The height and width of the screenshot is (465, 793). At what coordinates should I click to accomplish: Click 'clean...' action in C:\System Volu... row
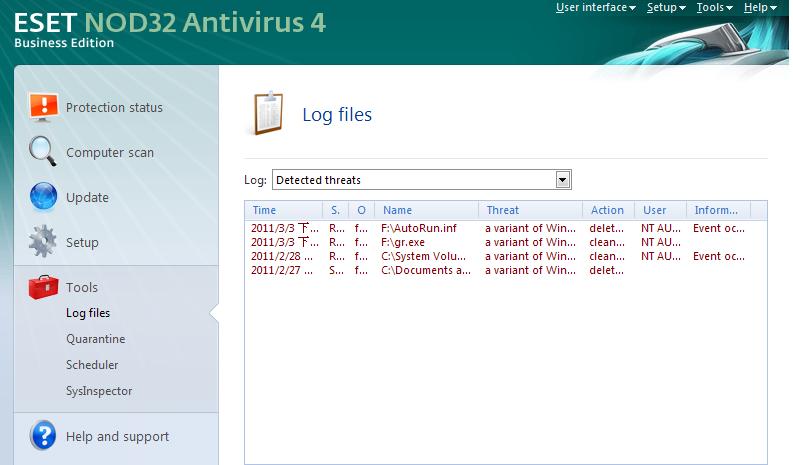(607, 257)
